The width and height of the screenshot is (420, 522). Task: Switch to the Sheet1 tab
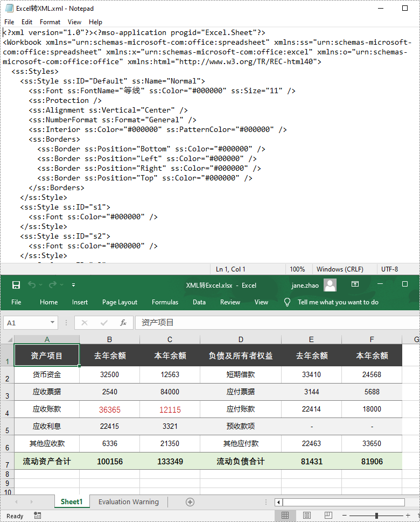coord(72,502)
